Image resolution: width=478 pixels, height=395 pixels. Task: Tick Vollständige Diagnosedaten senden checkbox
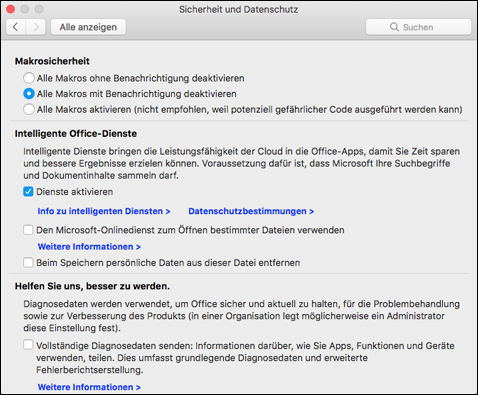click(28, 344)
